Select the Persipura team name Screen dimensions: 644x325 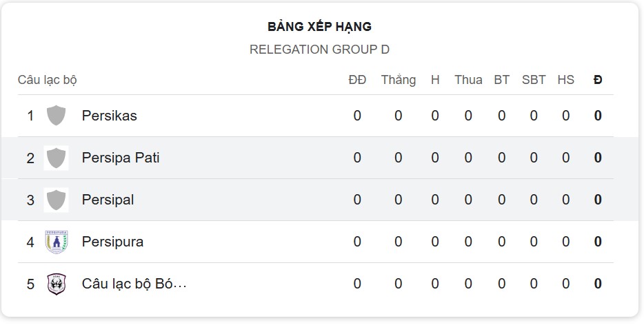(x=112, y=242)
